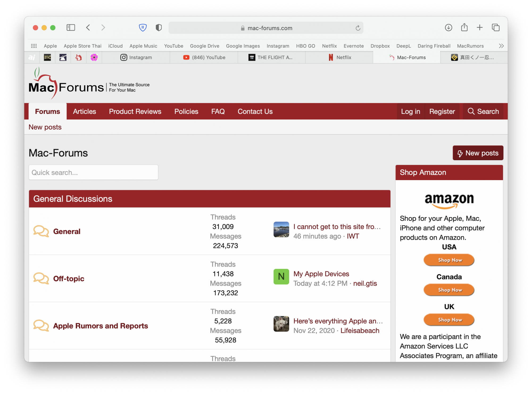Open user IWT's profile
Viewport: 532px width, 394px height.
353,236
